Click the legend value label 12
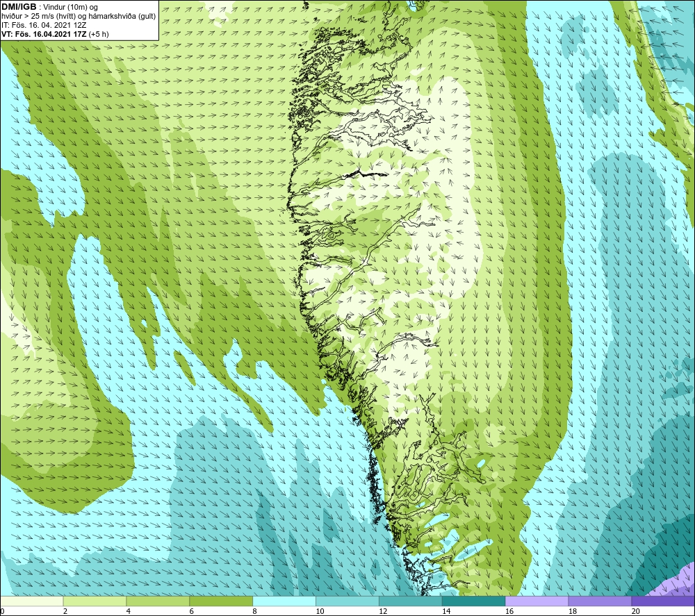 point(383,611)
